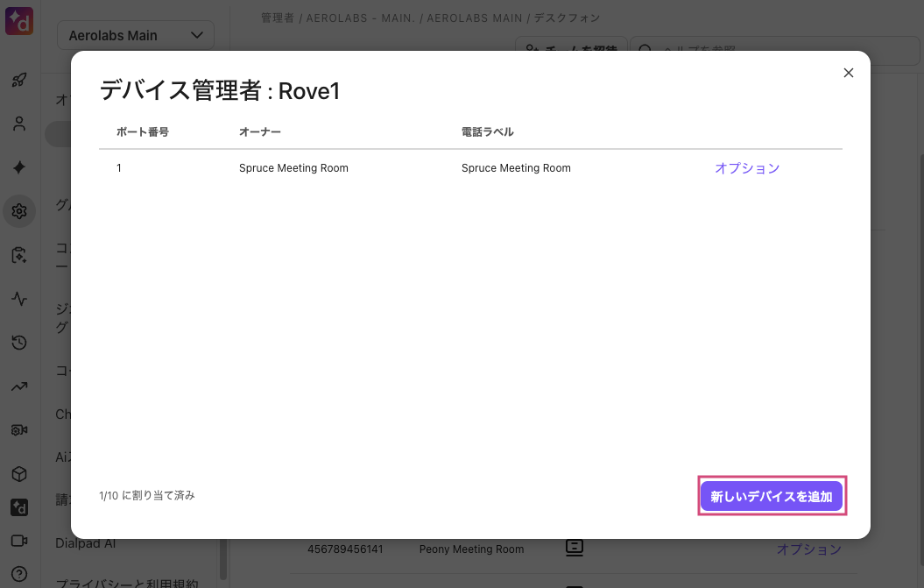
Task: Open the person profile icon in sidebar
Action: [19, 124]
